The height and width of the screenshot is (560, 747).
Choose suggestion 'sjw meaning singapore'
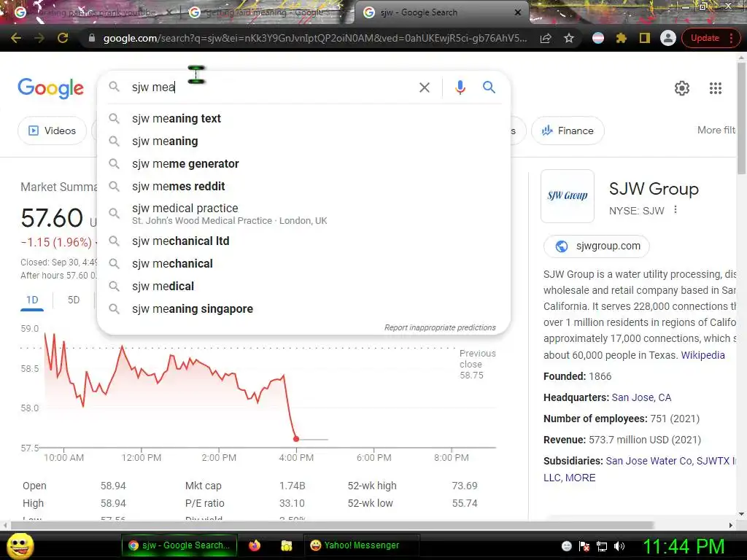tap(303, 309)
